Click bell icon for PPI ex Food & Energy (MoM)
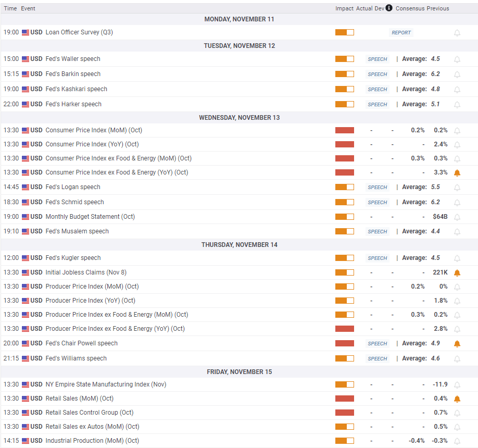 pos(457,315)
